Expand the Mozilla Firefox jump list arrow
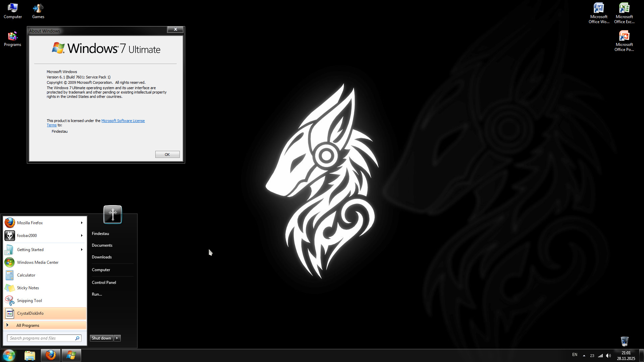 point(82,223)
